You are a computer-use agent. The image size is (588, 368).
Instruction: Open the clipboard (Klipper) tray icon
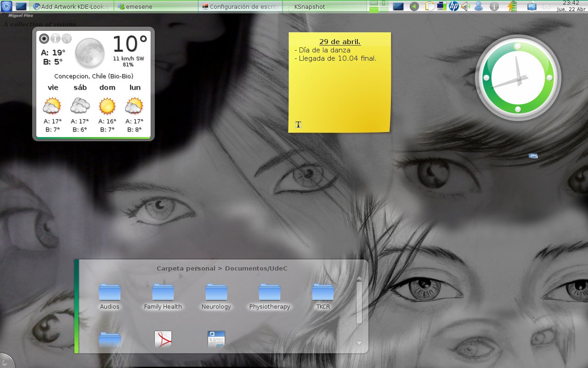coord(430,6)
